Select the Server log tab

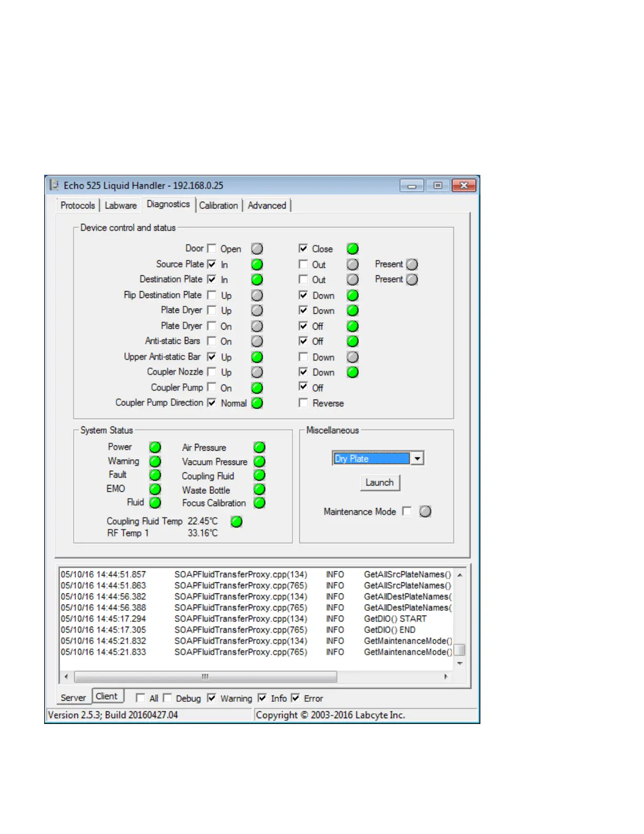click(73, 698)
